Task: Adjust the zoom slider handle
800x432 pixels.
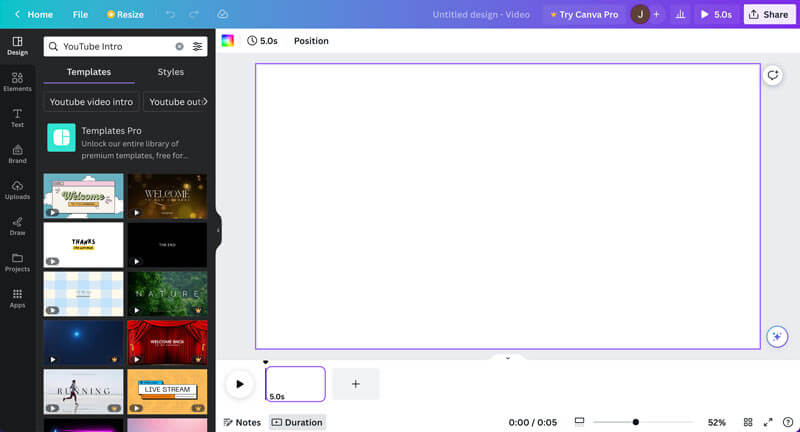Action: tap(636, 422)
